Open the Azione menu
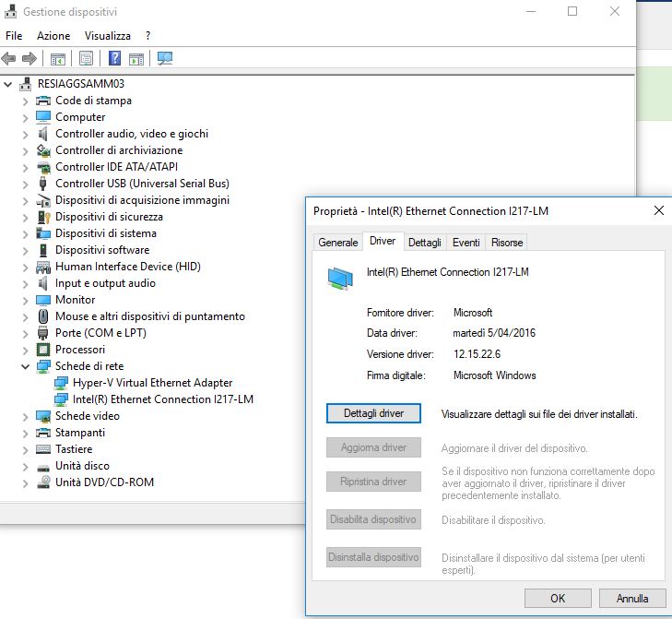Screen dimensions: 672x619 53,36
